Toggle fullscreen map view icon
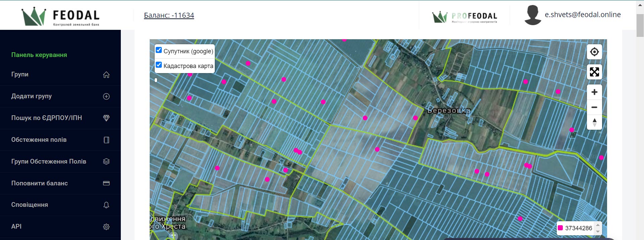This screenshot has height=240, width=644. 594,72
